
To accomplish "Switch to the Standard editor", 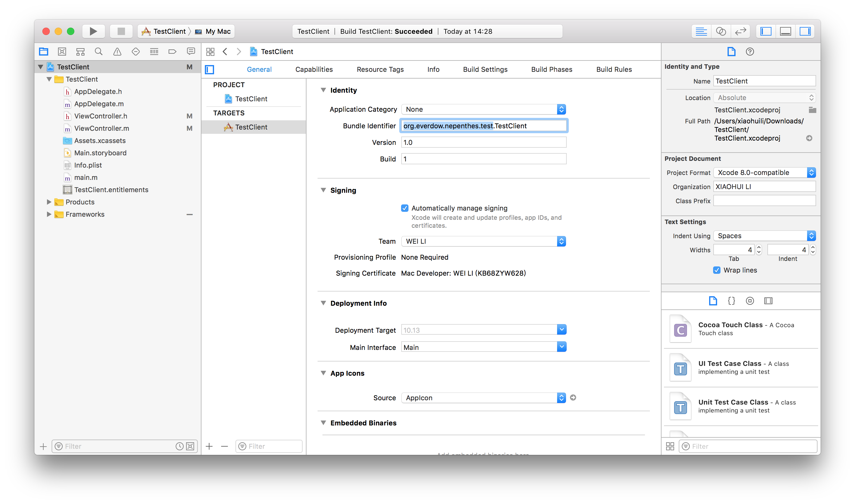I will coord(701,31).
